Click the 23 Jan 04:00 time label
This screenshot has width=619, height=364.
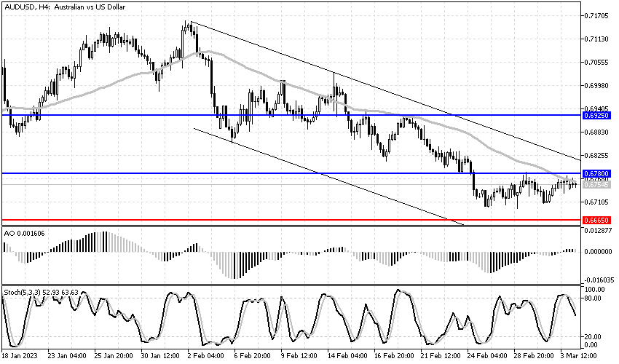pos(68,356)
